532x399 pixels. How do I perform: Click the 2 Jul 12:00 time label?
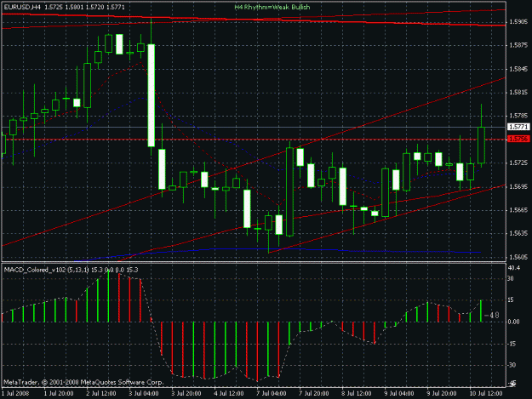(x=101, y=394)
